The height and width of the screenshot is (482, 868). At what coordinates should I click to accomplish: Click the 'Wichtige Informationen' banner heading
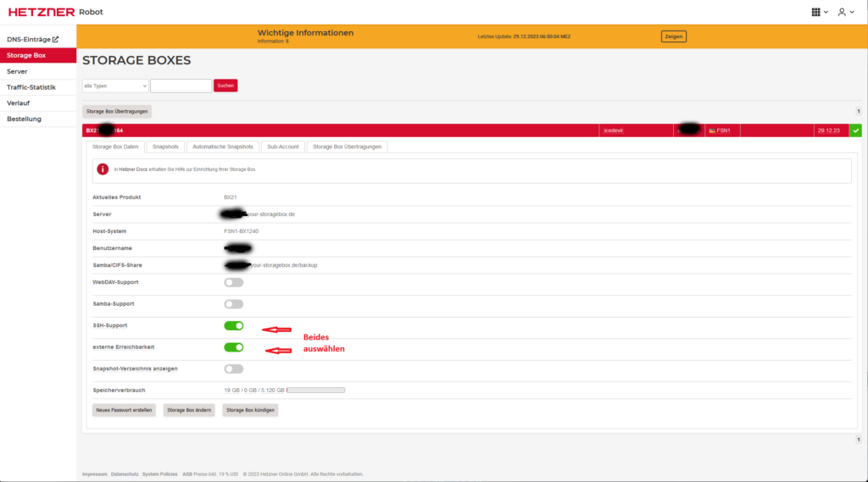tap(305, 33)
